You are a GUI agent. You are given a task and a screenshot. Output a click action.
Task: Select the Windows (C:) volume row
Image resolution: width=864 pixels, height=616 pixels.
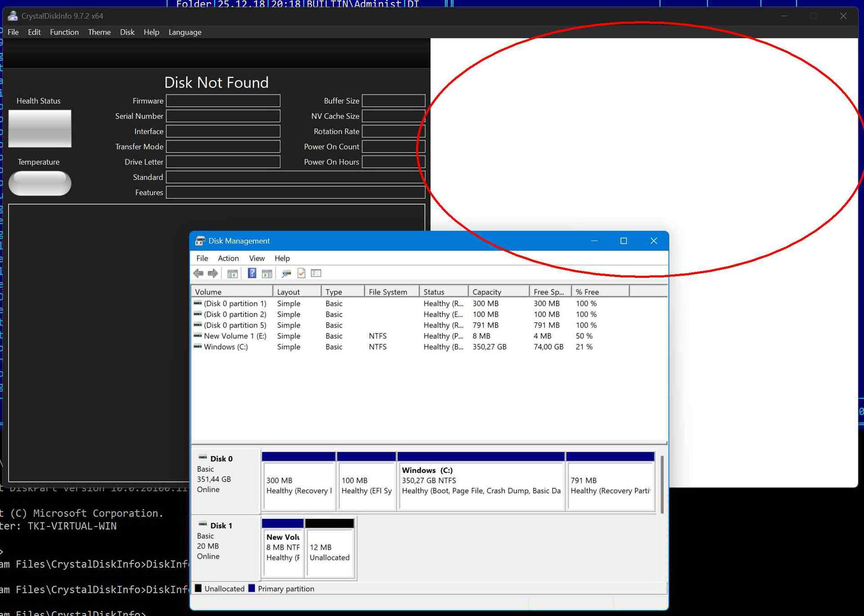(225, 347)
